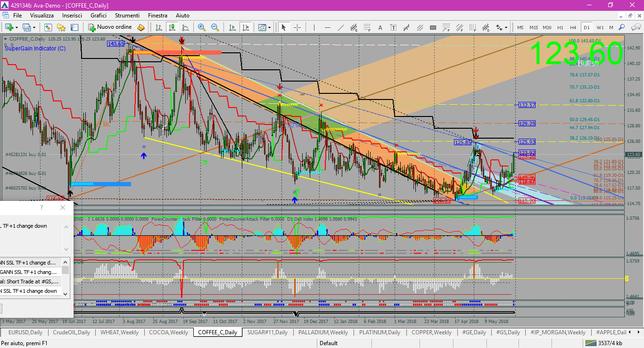The height and width of the screenshot is (348, 644).
Task: Click the Nuovo ordine button
Action: click(x=110, y=27)
